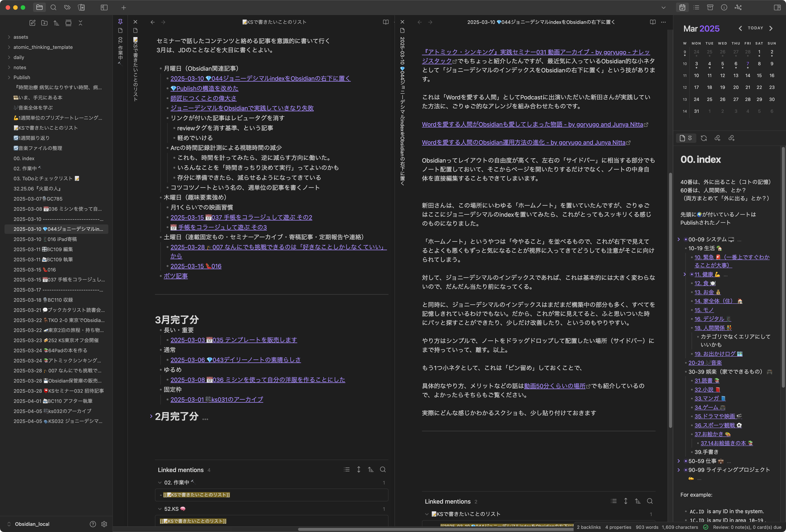Toggle the right sidebar panel

click(x=777, y=8)
